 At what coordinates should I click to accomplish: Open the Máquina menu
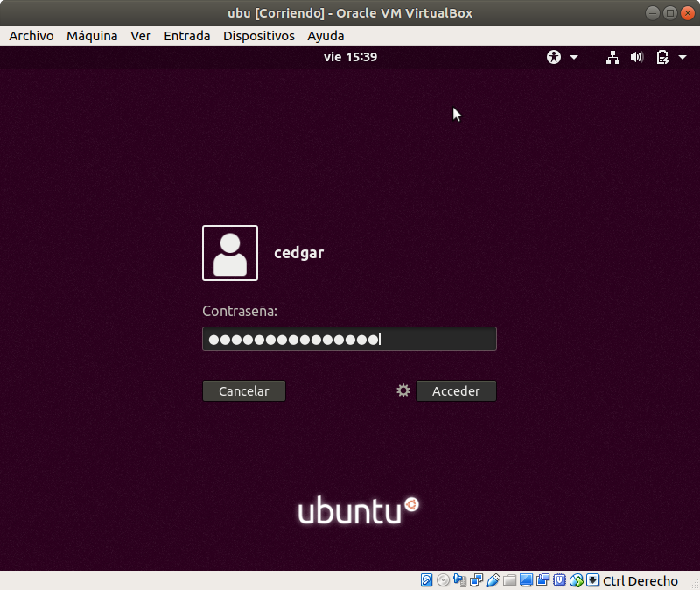pyautogui.click(x=92, y=36)
